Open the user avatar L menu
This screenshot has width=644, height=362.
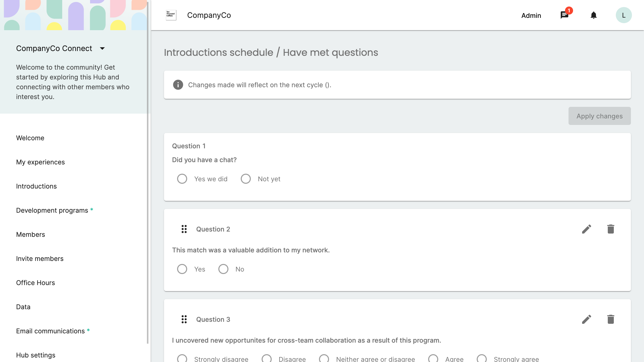coord(624,15)
